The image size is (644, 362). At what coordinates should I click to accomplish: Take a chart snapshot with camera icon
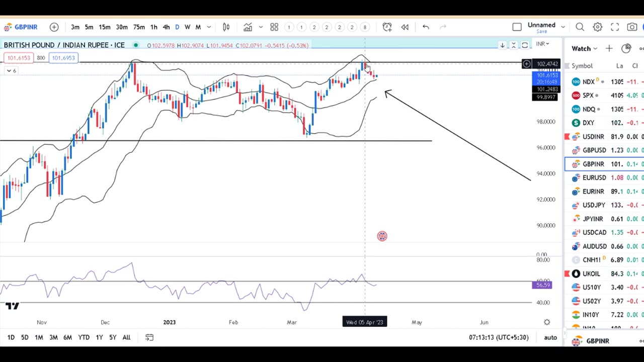(x=632, y=27)
